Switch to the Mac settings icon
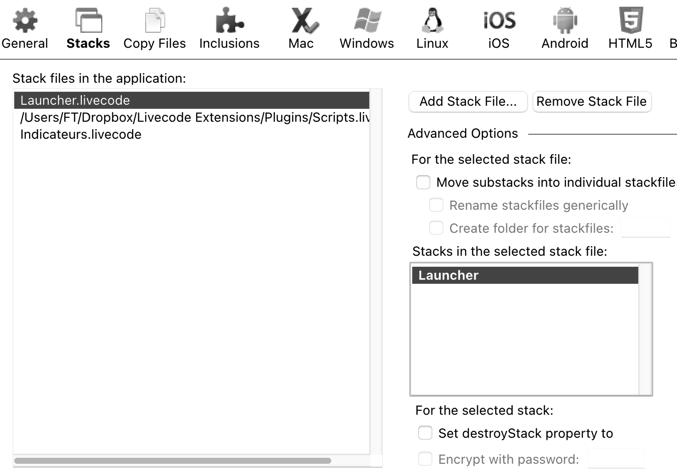This screenshot has width=677, height=472. tap(301, 21)
